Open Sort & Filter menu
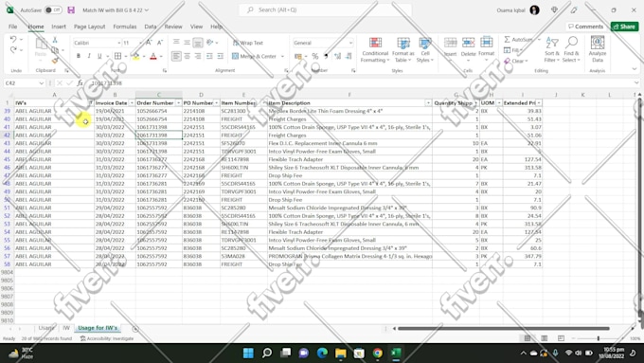The height and width of the screenshot is (363, 644). (x=551, y=49)
